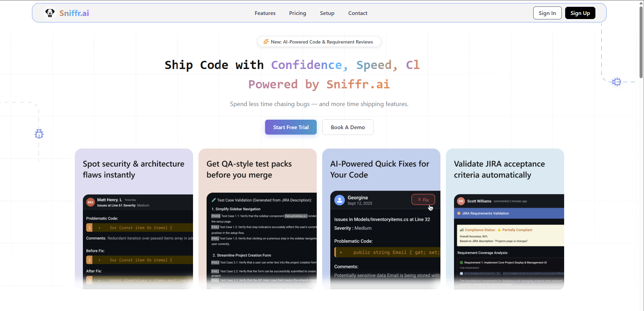Screen dimensions: 644x311
Task: Click Matt Henry's MH avatar
Action: (90, 202)
